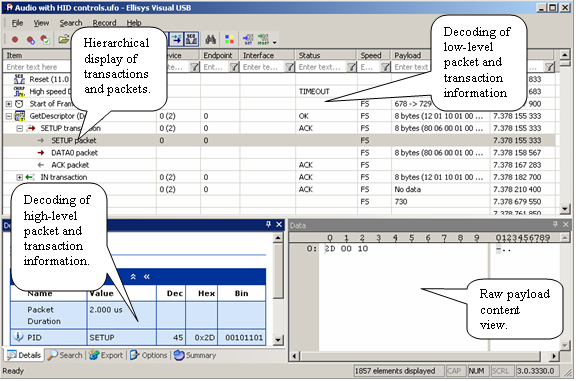
Task: Open the dropdown arrow beside the reset-marker icon
Action: click(274, 42)
